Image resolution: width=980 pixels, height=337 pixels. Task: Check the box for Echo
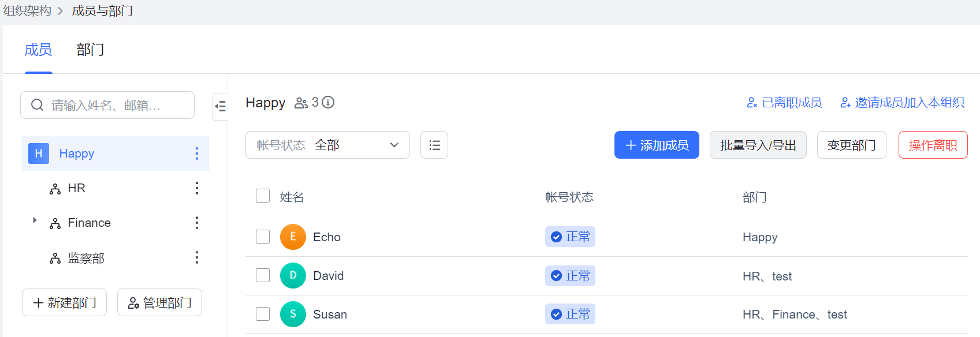263,237
